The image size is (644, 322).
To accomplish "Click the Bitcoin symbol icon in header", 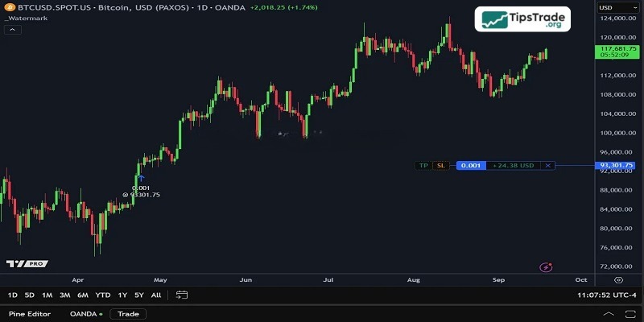I will (9, 6).
